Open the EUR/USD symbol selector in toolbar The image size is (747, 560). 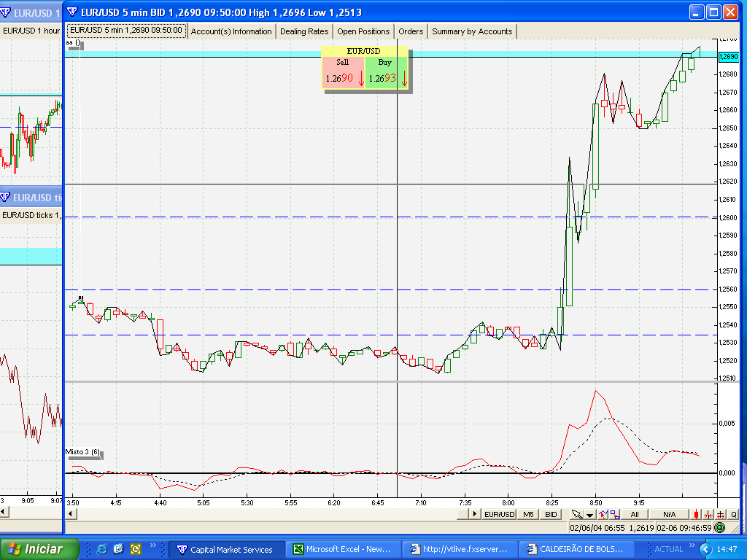pyautogui.click(x=499, y=514)
